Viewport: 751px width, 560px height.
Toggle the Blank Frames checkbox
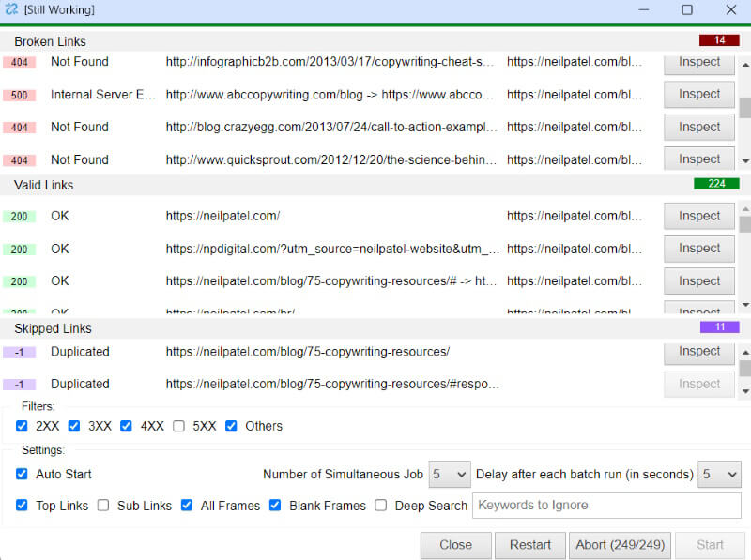pyautogui.click(x=275, y=506)
